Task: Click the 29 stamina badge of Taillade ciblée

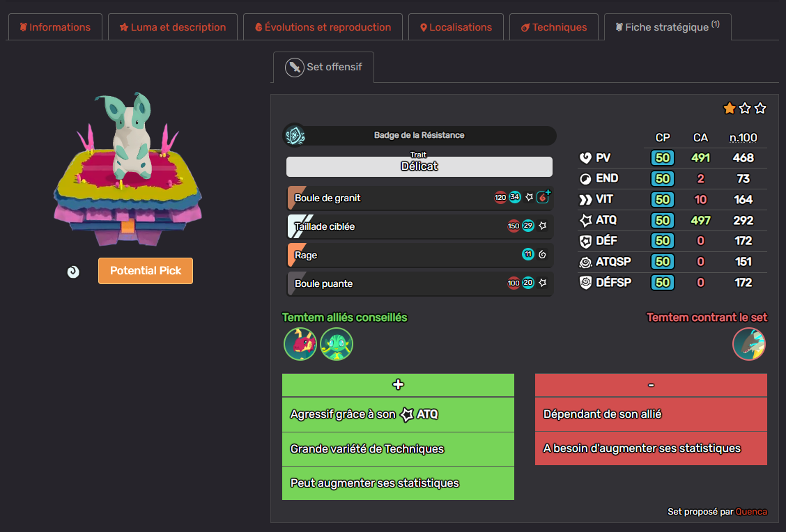Action: pyautogui.click(x=528, y=226)
